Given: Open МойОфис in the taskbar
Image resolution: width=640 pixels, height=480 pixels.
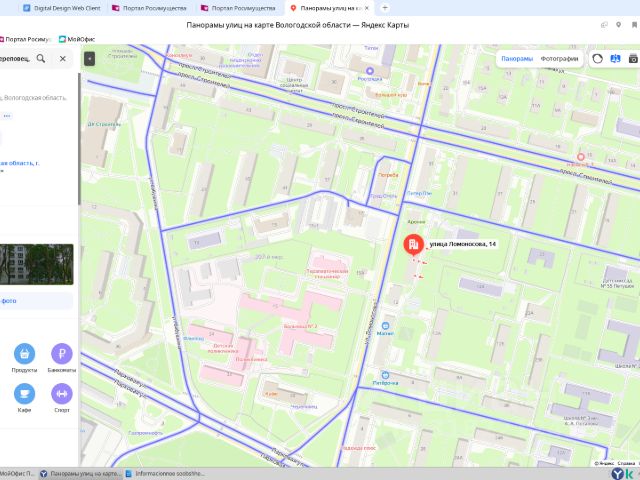Looking at the screenshot, I should point(18,473).
